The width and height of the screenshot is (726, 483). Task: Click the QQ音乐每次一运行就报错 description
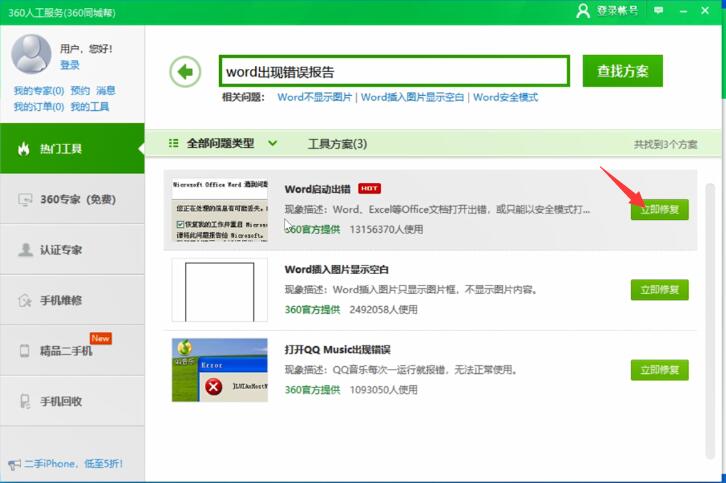(401, 370)
